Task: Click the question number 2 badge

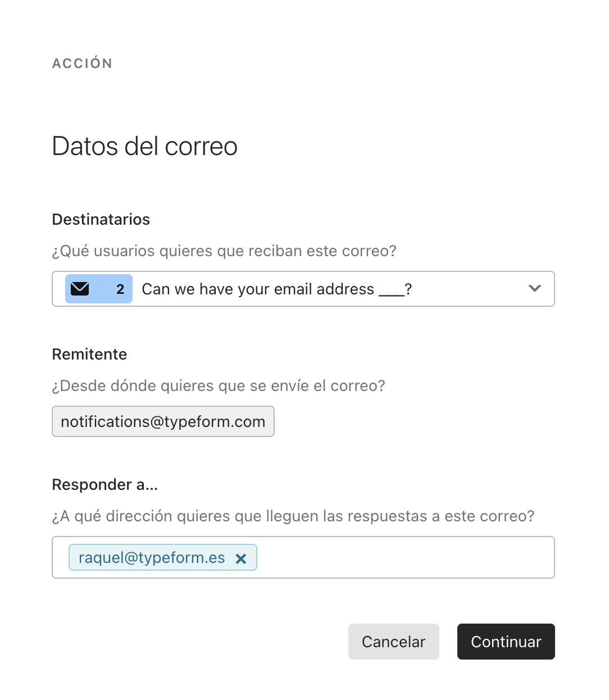Action: [120, 289]
